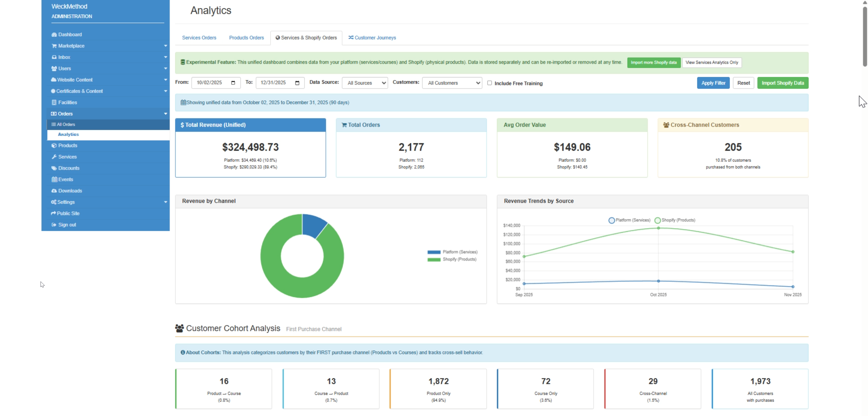This screenshot has width=868, height=416.
Task: Enable the Include Free Training checkbox
Action: [x=489, y=83]
